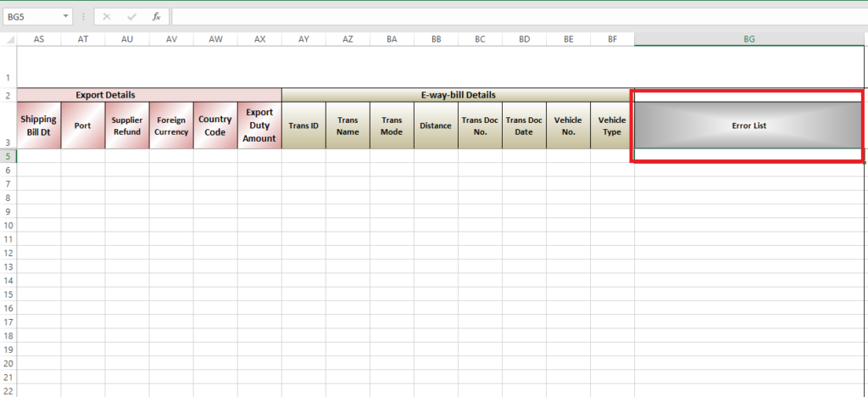
Task: Select row header 5
Action: click(8, 156)
